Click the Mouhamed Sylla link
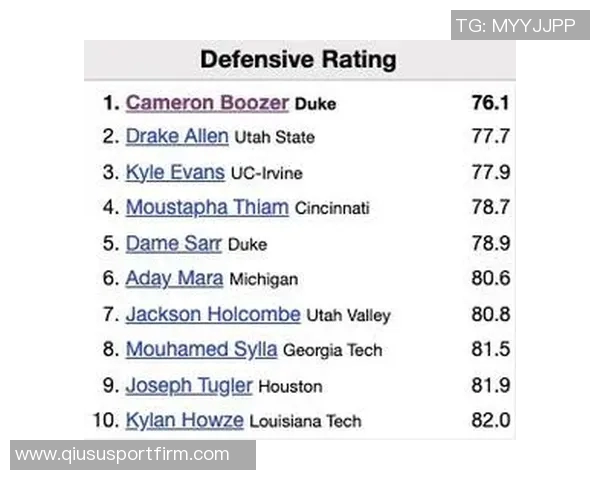Viewport: 600px width, 480px height. tap(202, 350)
